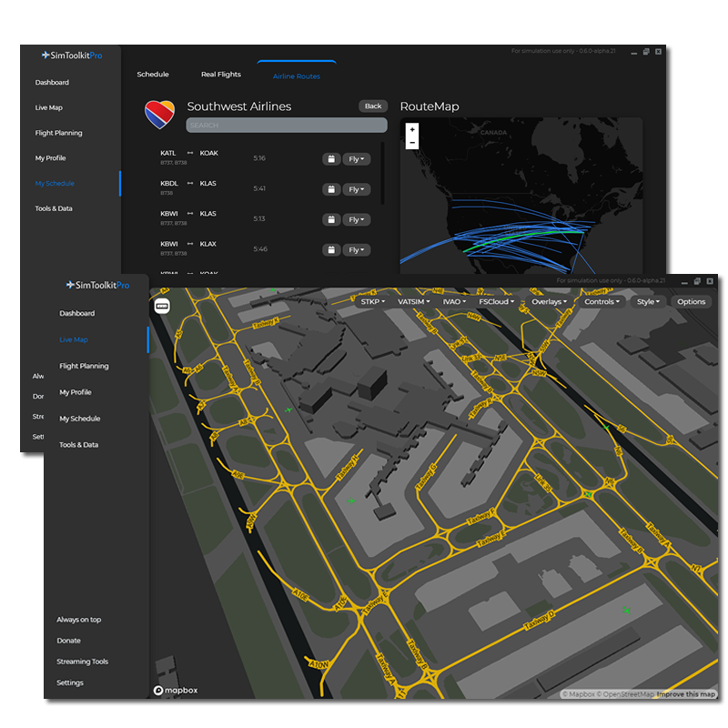This screenshot has width=728, height=728.
Task: Open the map Style dropdown
Action: (648, 301)
